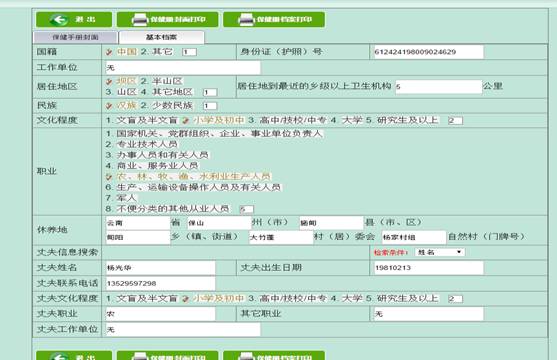Select 4.大学 in the 文化程度 row

pos(346,120)
